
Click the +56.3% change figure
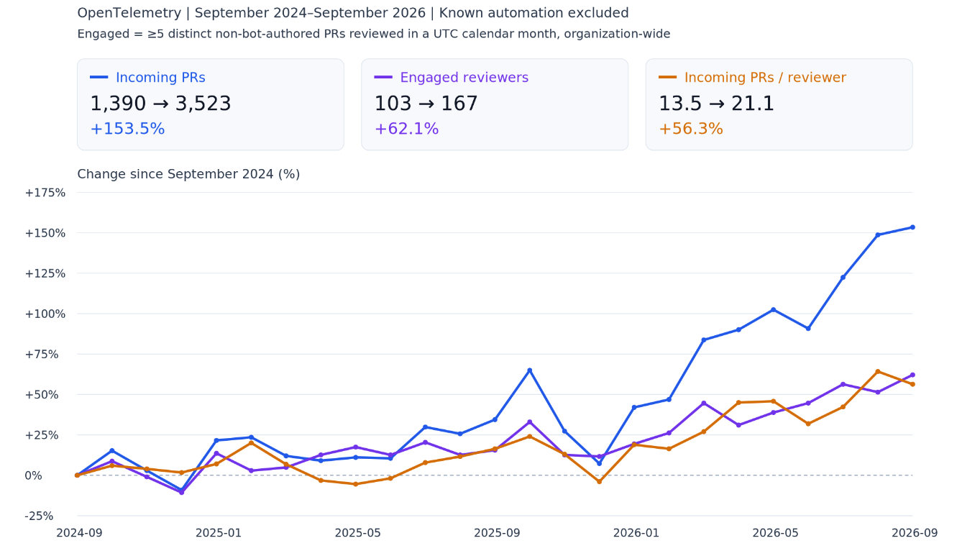pyautogui.click(x=691, y=129)
